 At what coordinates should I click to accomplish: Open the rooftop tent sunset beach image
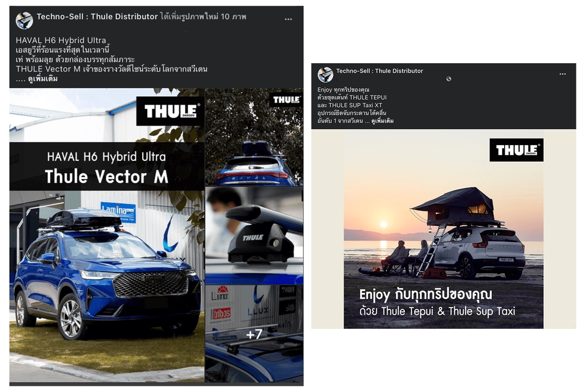click(x=443, y=229)
